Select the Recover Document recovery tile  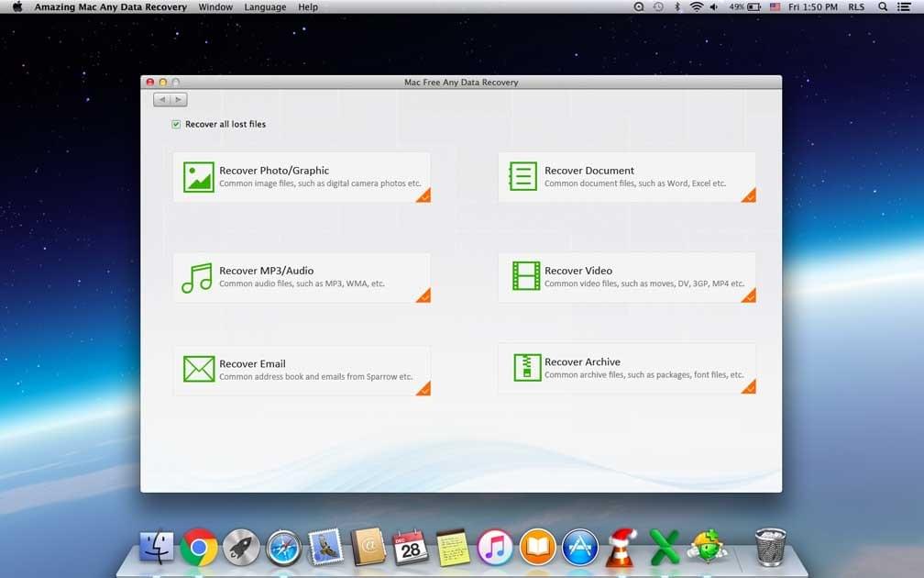tap(626, 176)
